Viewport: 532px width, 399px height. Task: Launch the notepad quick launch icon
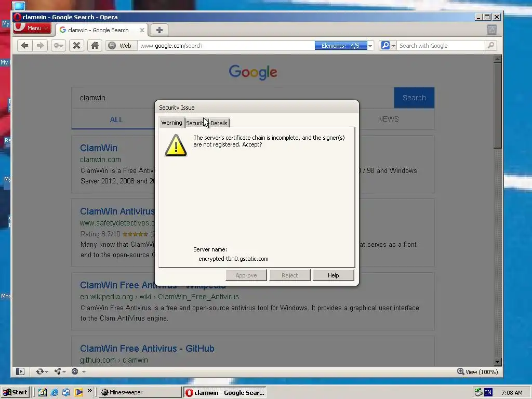coord(43,392)
